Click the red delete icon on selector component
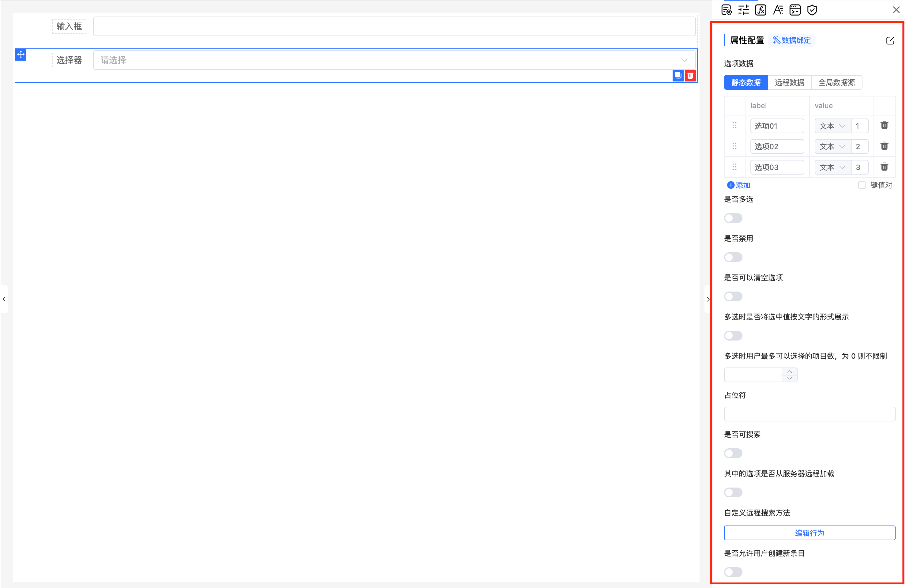This screenshot has height=588, width=906. pos(690,75)
